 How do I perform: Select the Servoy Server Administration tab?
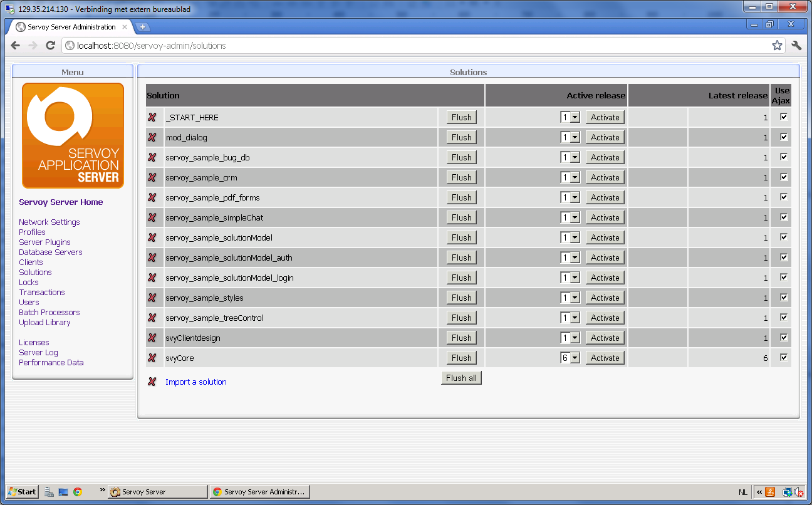(x=71, y=27)
